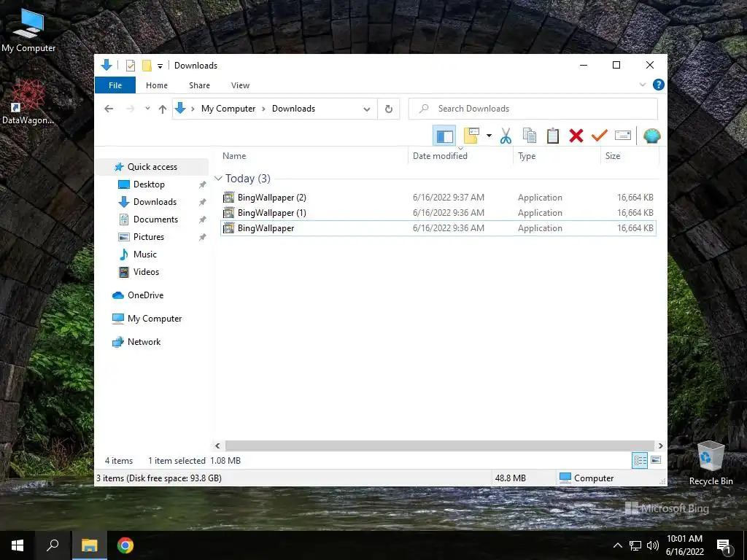The height and width of the screenshot is (560, 747).
Task: Open Network in navigation pane
Action: (144, 342)
